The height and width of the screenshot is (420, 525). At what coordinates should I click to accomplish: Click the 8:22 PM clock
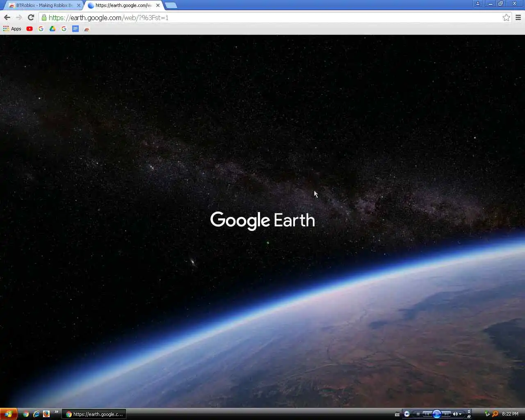click(x=510, y=414)
